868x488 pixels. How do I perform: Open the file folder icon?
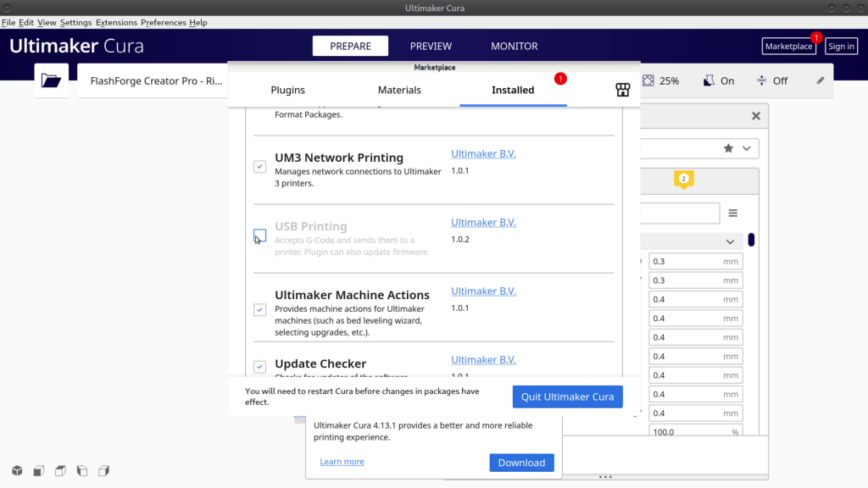click(51, 80)
